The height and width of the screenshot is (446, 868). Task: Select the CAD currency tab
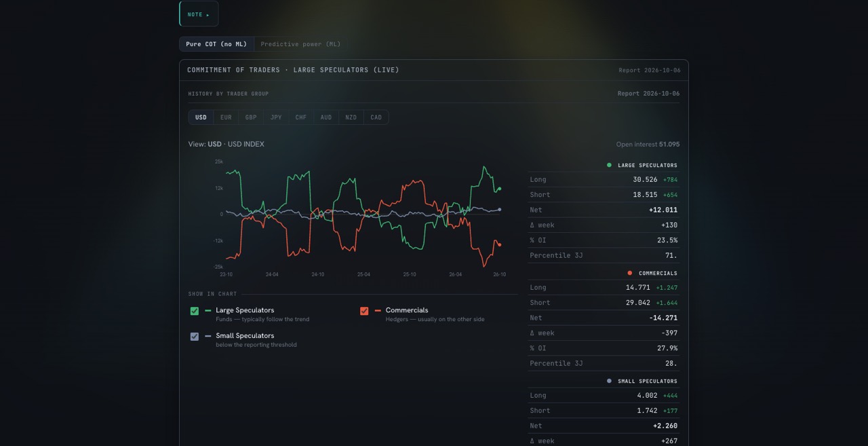point(376,117)
